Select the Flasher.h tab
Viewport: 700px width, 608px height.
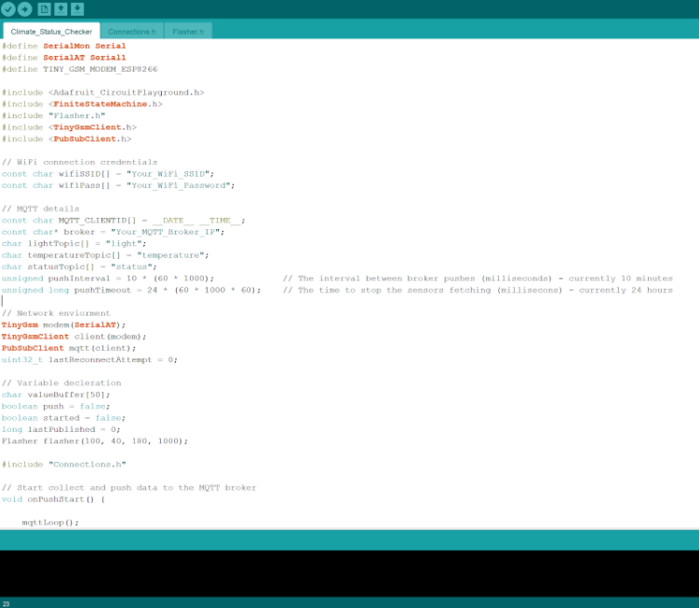[x=188, y=32]
